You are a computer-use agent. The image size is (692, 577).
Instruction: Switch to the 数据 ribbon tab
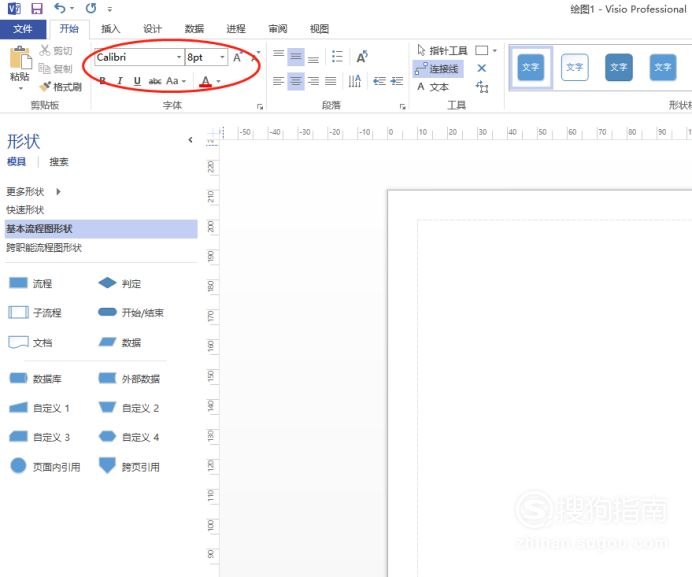pyautogui.click(x=194, y=29)
